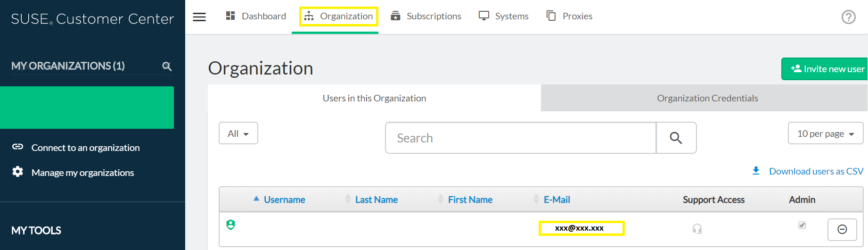The image size is (868, 250).
Task: Toggle the Admin checkbox for the user
Action: coord(802,225)
